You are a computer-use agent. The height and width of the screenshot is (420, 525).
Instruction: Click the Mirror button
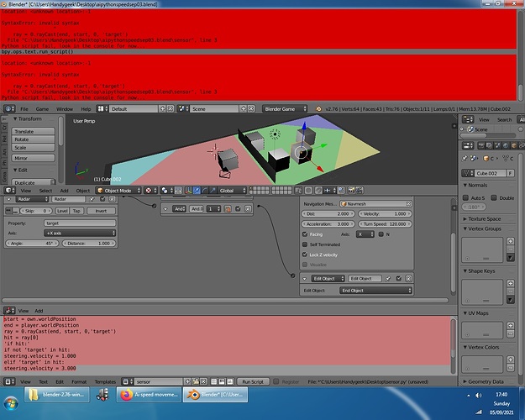tap(33, 158)
